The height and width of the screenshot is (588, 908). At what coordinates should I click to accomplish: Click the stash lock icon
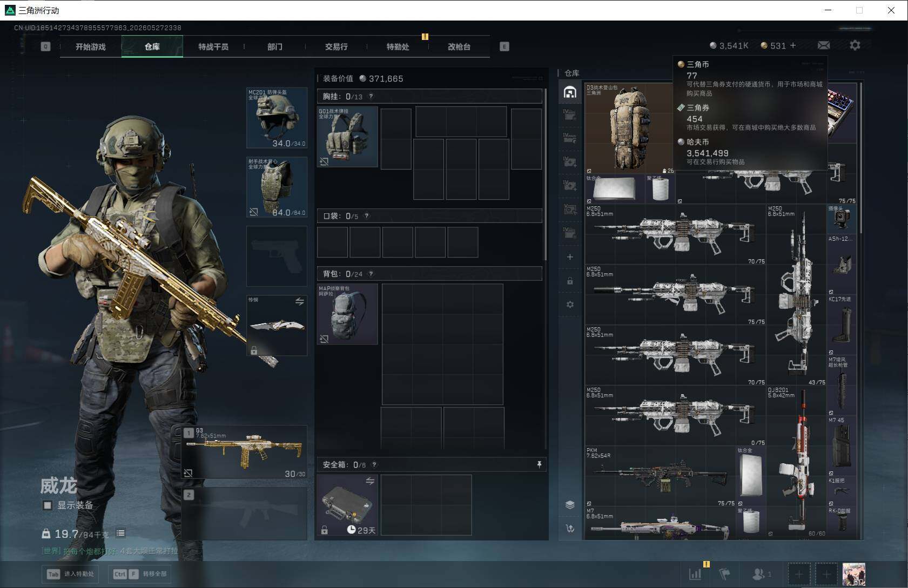click(570, 281)
